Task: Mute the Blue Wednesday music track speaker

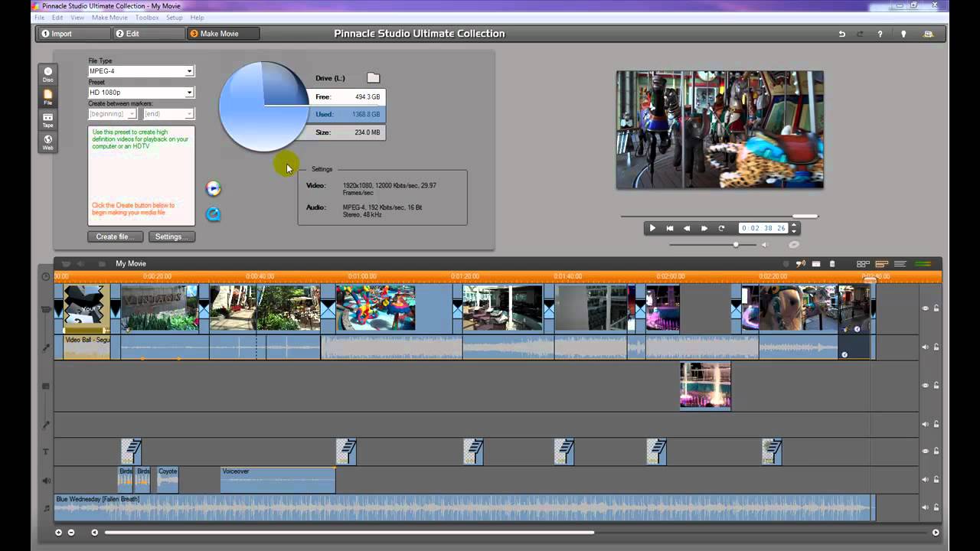Action: (925, 507)
